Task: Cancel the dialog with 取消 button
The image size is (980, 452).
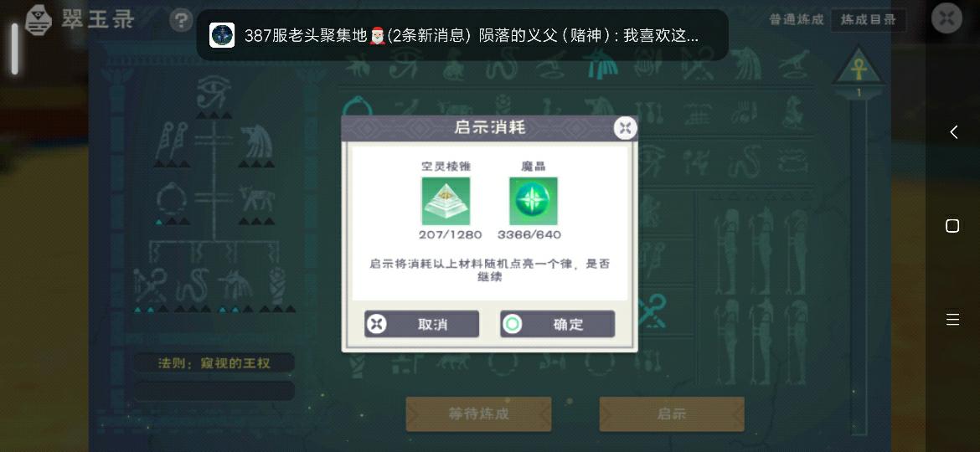Action: coord(422,324)
